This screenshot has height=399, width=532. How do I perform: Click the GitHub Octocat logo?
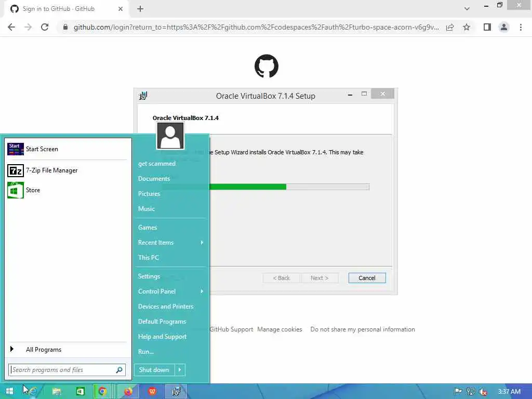tap(267, 66)
